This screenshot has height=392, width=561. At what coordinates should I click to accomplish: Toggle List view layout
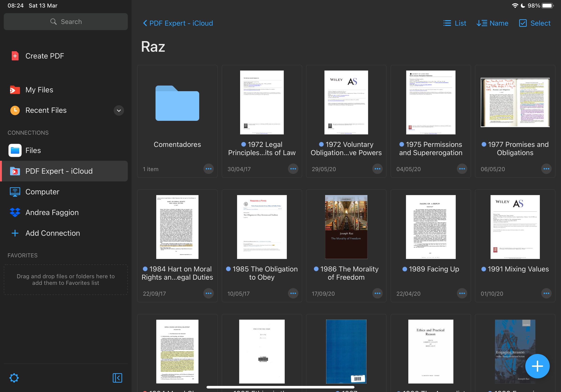(x=455, y=23)
